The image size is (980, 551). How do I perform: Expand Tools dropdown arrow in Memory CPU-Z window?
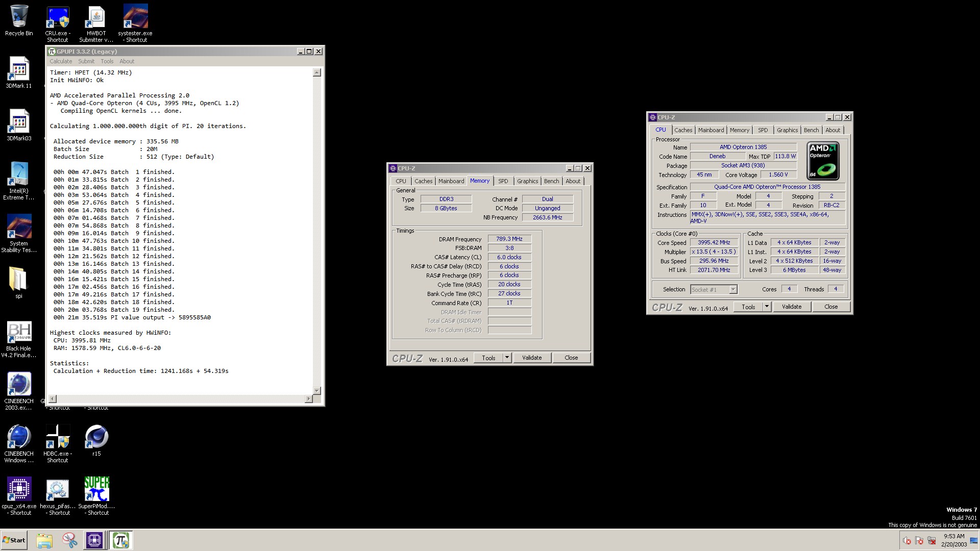[x=507, y=358]
